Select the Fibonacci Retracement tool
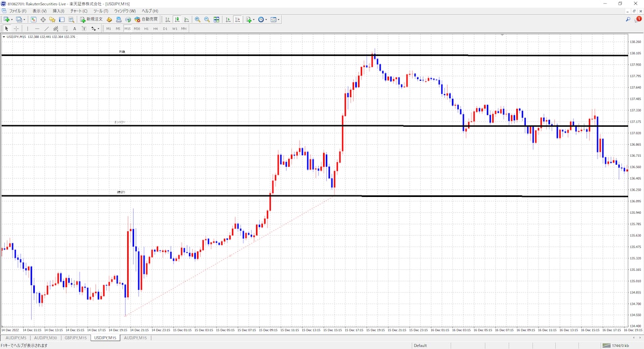The height and width of the screenshot is (349, 644). coord(65,29)
